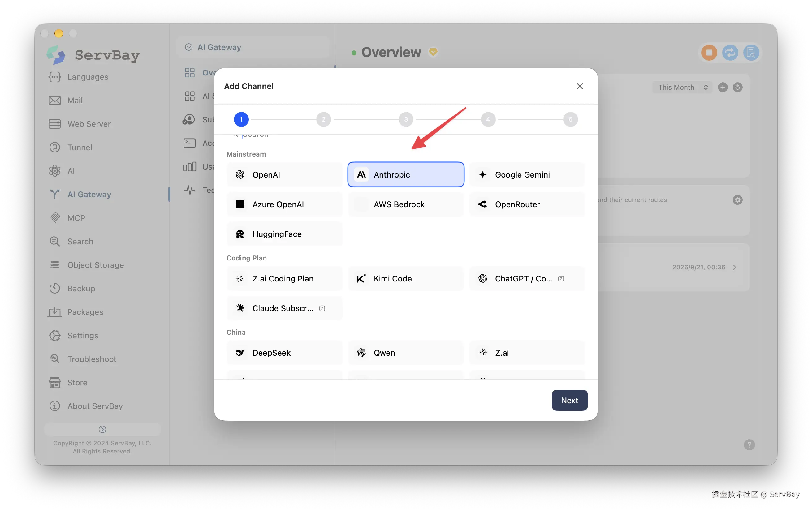Click the 'Overview' page title

(x=391, y=52)
